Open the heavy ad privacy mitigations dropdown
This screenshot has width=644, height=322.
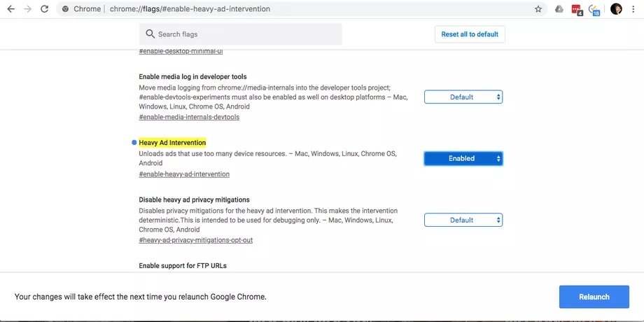[463, 220]
